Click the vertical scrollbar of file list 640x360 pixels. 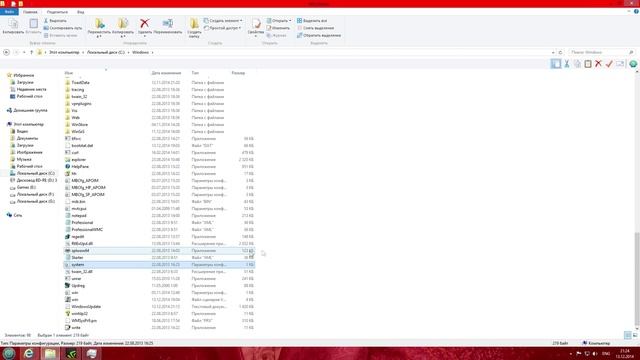pos(637,279)
